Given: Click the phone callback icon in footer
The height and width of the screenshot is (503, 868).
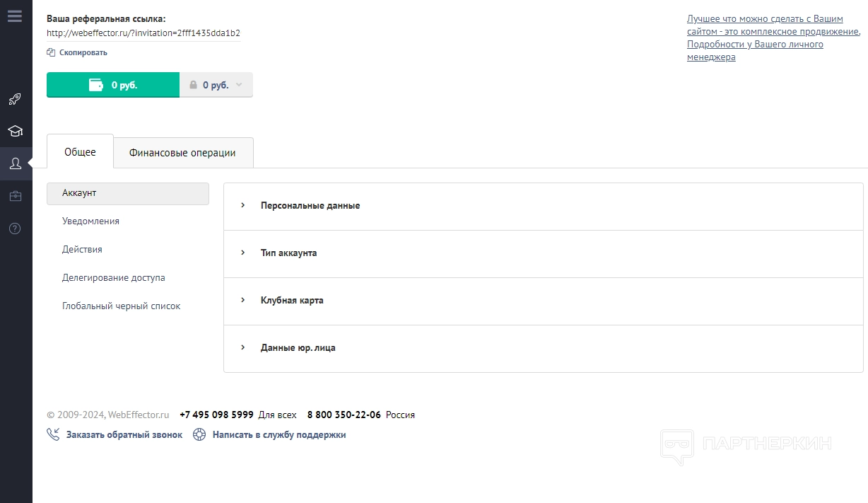Looking at the screenshot, I should [53, 434].
